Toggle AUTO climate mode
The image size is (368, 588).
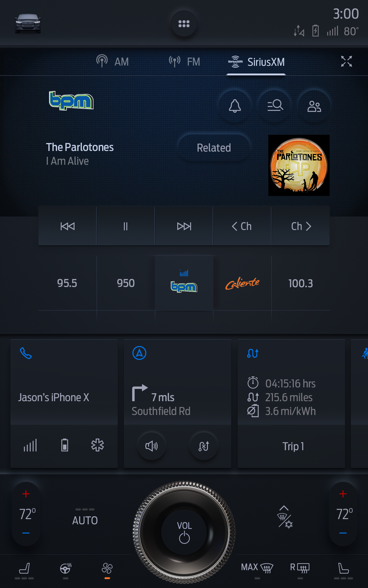pos(85,517)
